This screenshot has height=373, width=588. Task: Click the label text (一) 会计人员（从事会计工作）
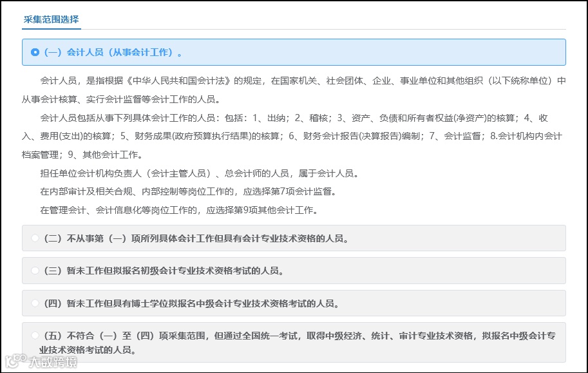point(113,52)
